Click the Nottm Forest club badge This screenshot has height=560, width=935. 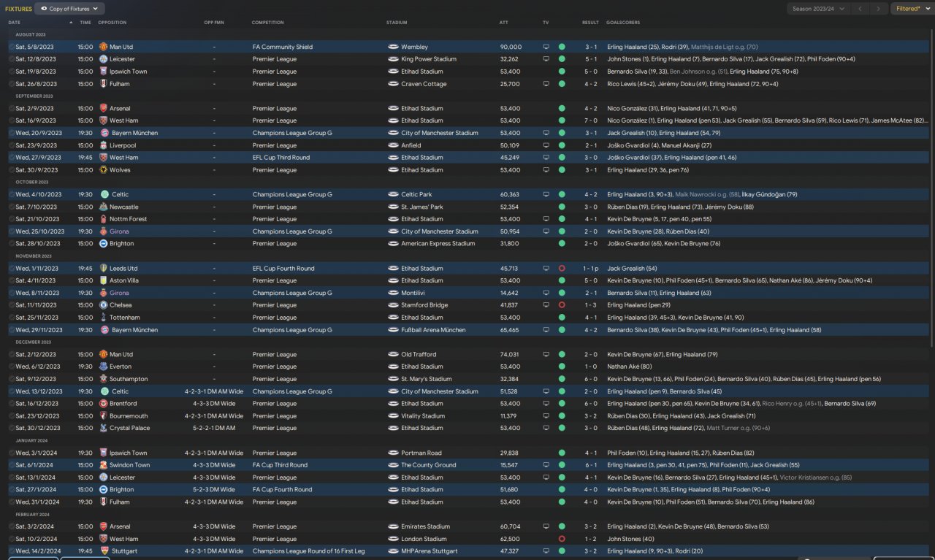[104, 219]
